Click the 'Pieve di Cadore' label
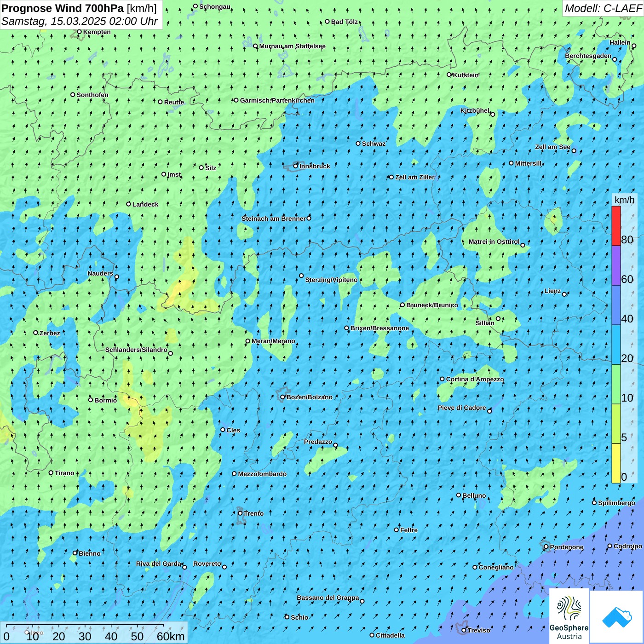The height and width of the screenshot is (644, 644). [x=462, y=408]
